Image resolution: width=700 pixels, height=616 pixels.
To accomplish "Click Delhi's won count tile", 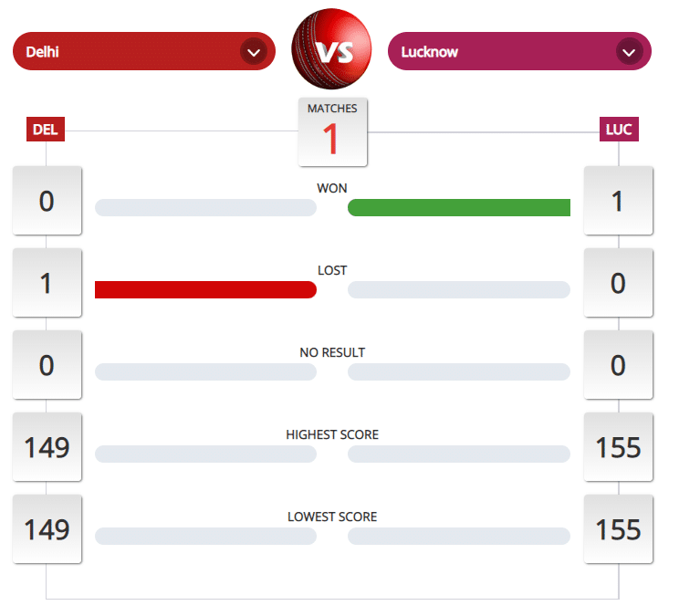I will click(x=47, y=201).
